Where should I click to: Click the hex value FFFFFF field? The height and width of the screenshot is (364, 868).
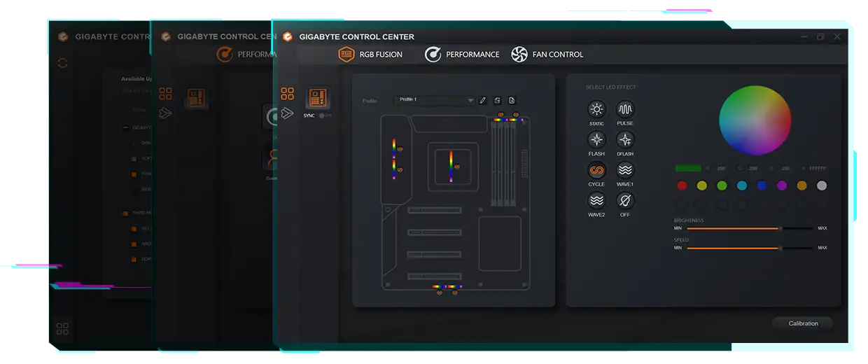pos(818,169)
